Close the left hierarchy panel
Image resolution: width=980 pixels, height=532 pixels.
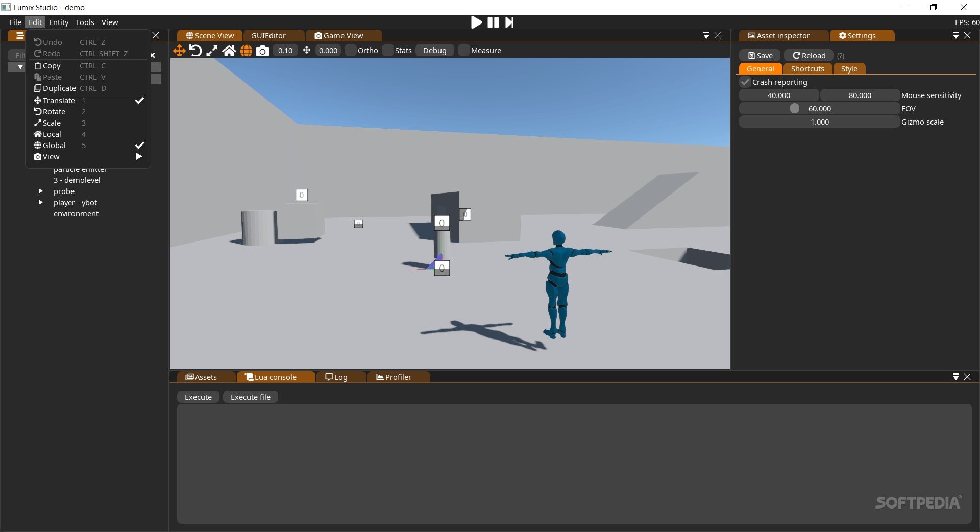click(x=156, y=35)
